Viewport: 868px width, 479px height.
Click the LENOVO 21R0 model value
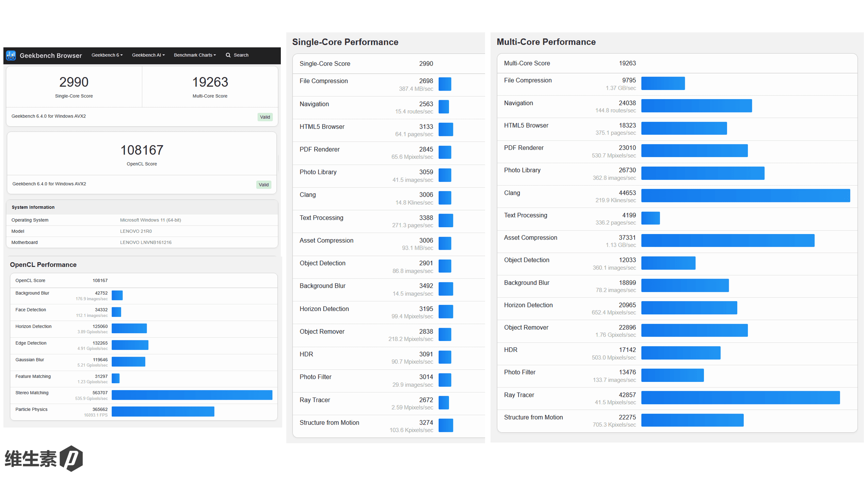pyautogui.click(x=136, y=231)
